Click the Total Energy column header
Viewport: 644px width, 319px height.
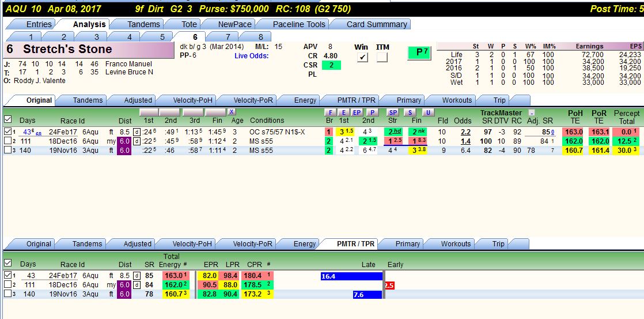pyautogui.click(x=172, y=261)
